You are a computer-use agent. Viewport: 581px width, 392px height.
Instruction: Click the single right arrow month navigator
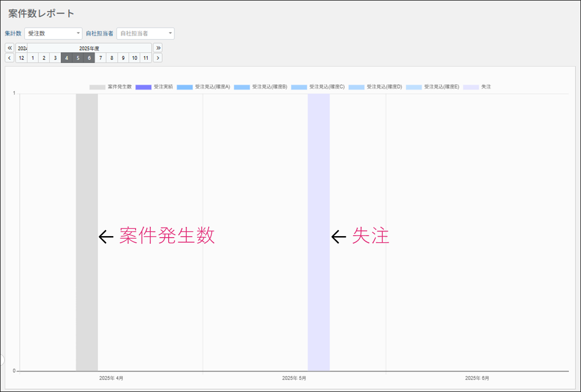(158, 58)
